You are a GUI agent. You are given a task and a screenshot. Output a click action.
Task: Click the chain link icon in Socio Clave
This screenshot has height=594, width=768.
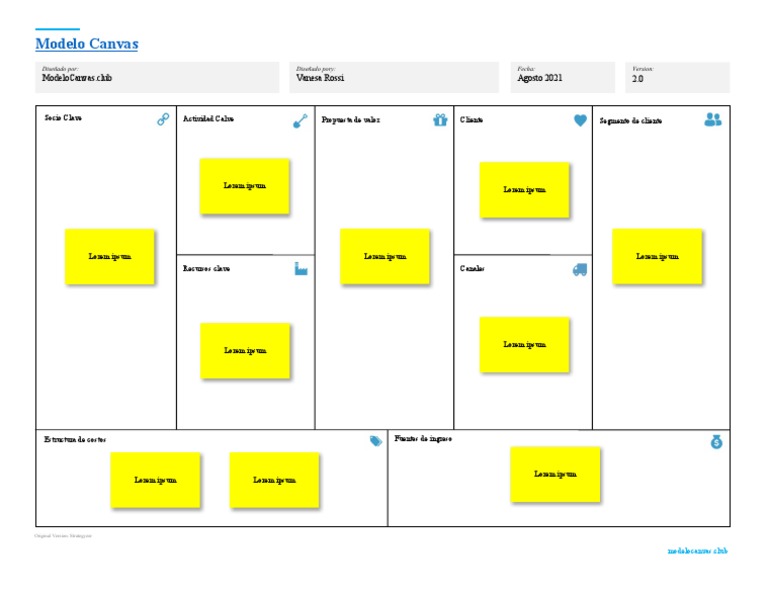coord(163,120)
